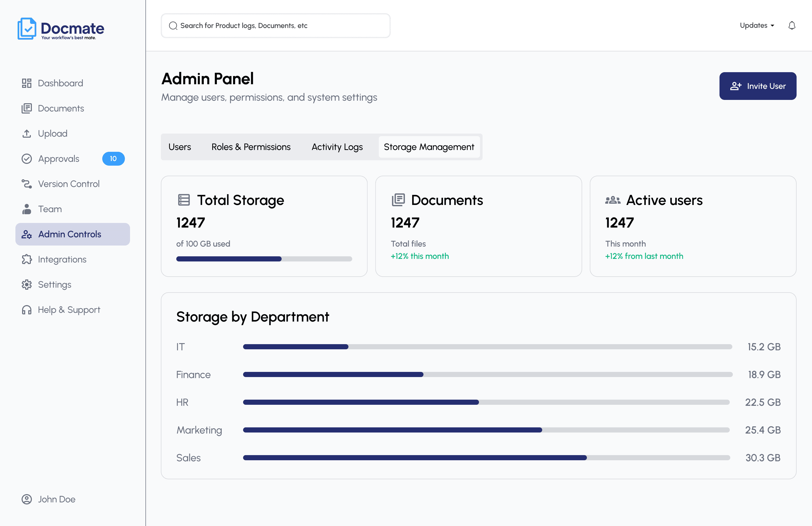Click the Active users group icon
Image resolution: width=812 pixels, height=526 pixels.
coord(613,200)
